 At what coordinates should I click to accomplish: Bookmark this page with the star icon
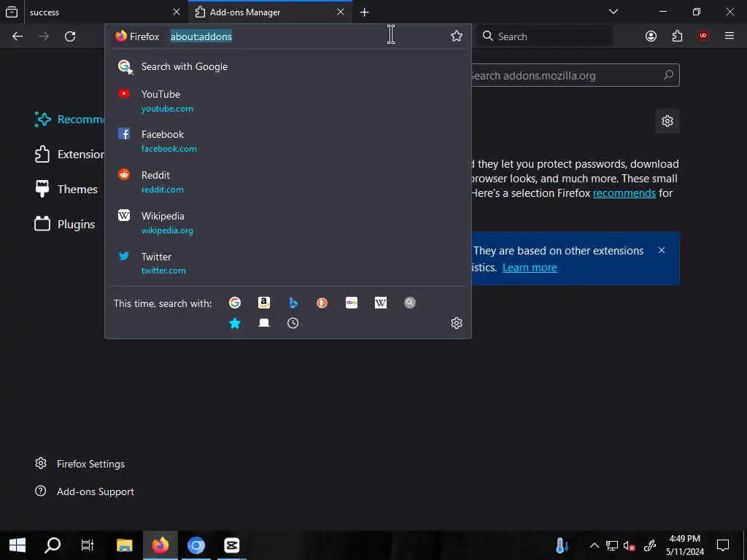(x=457, y=36)
